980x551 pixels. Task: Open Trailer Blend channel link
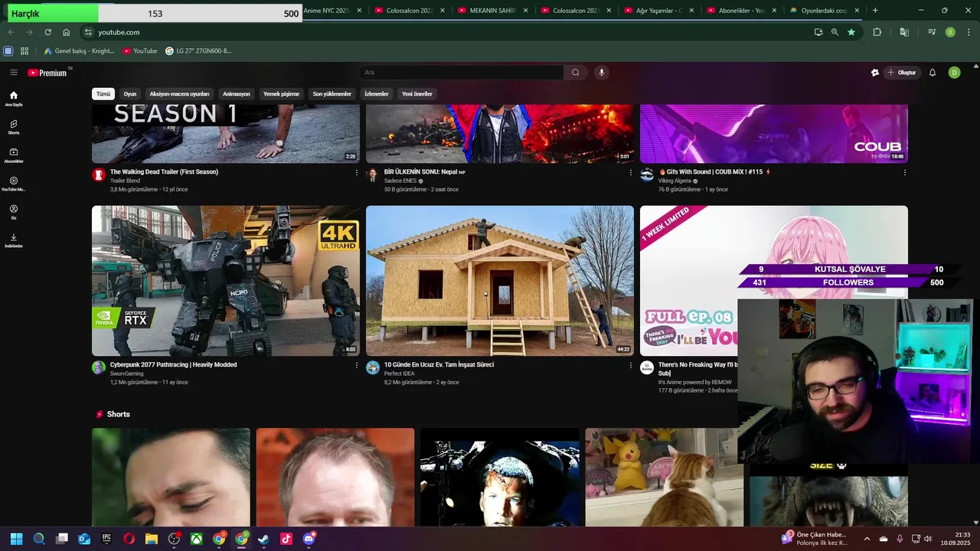[125, 181]
